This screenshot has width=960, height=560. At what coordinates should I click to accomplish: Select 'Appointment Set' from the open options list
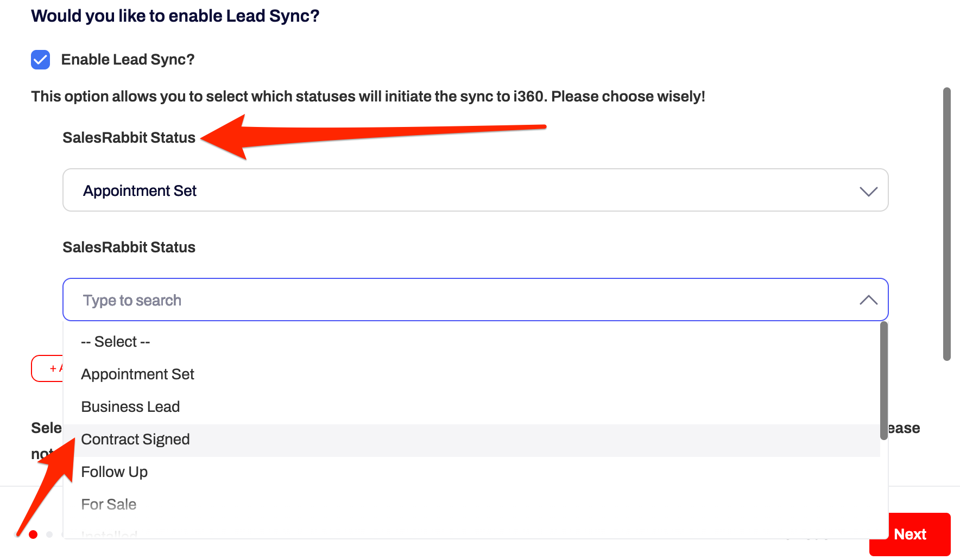(138, 374)
